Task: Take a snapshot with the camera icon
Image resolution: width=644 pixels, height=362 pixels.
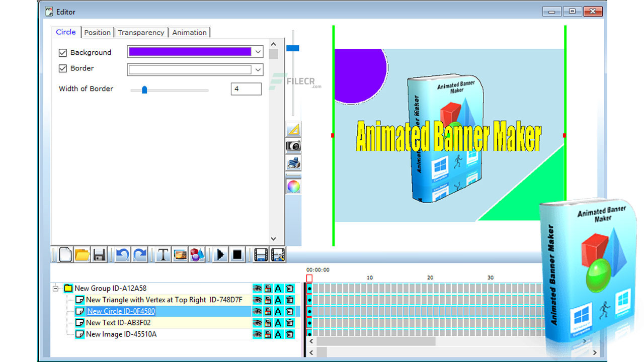Action: pos(293,146)
